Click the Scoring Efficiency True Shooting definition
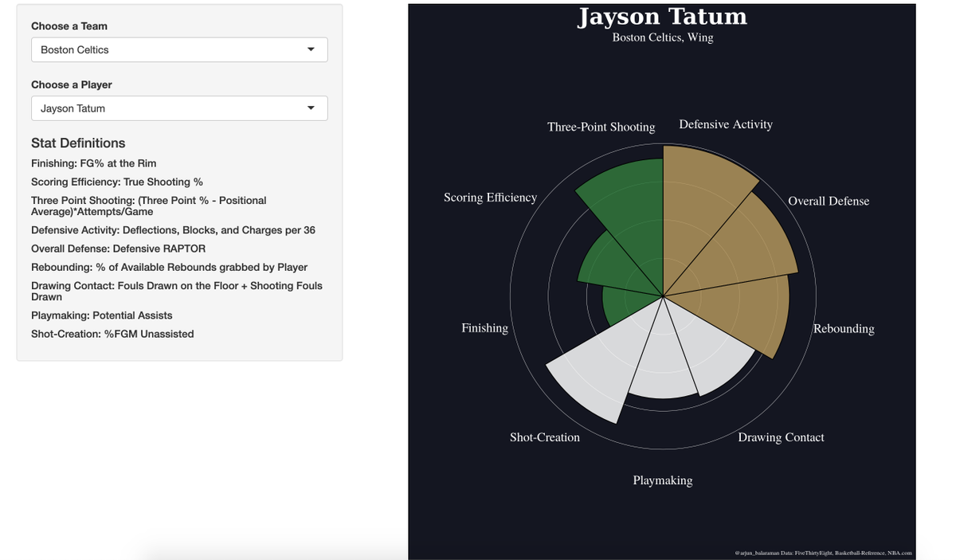Viewport: 956px width, 560px height. (x=117, y=182)
